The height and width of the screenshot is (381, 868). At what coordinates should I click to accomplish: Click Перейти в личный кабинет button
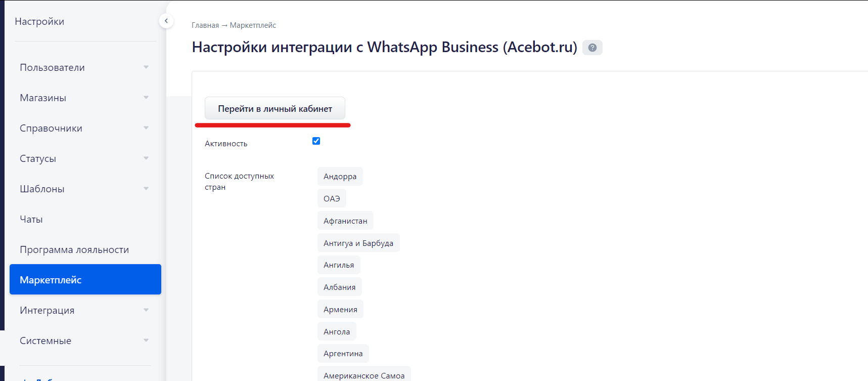275,108
